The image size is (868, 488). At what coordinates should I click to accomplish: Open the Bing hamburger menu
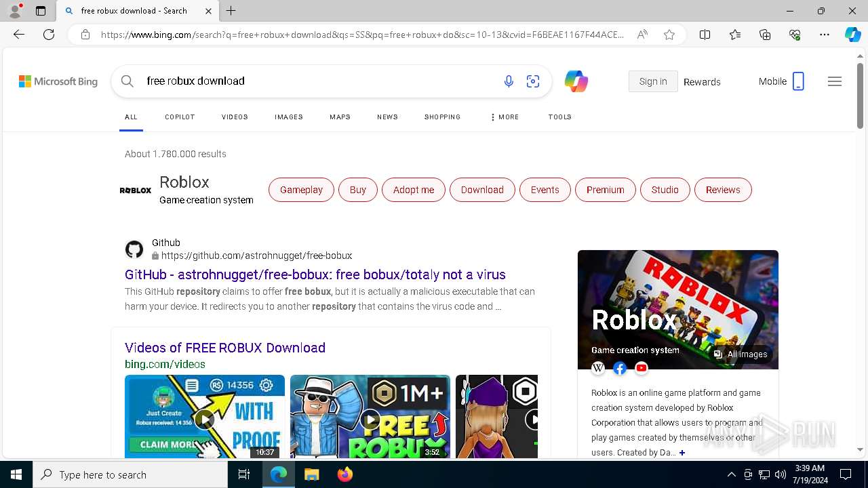pyautogui.click(x=835, y=81)
